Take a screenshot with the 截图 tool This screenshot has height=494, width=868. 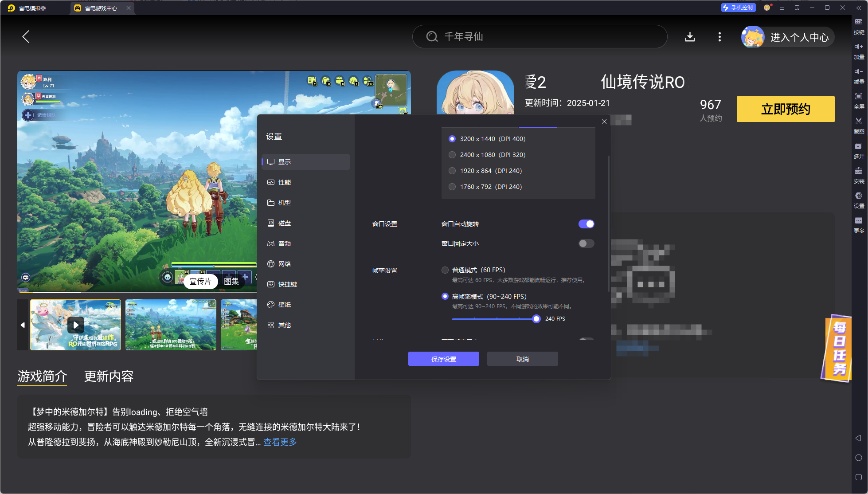click(x=859, y=125)
